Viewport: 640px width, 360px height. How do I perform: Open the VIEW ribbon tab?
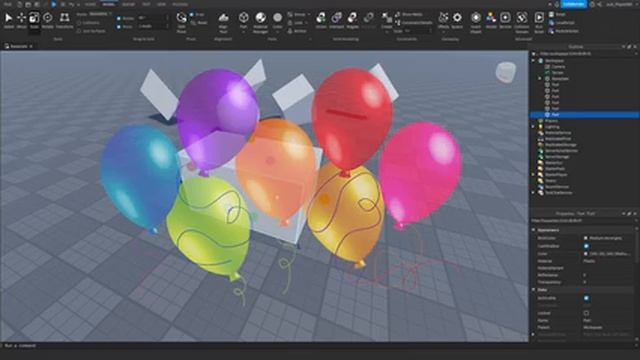[x=162, y=4]
